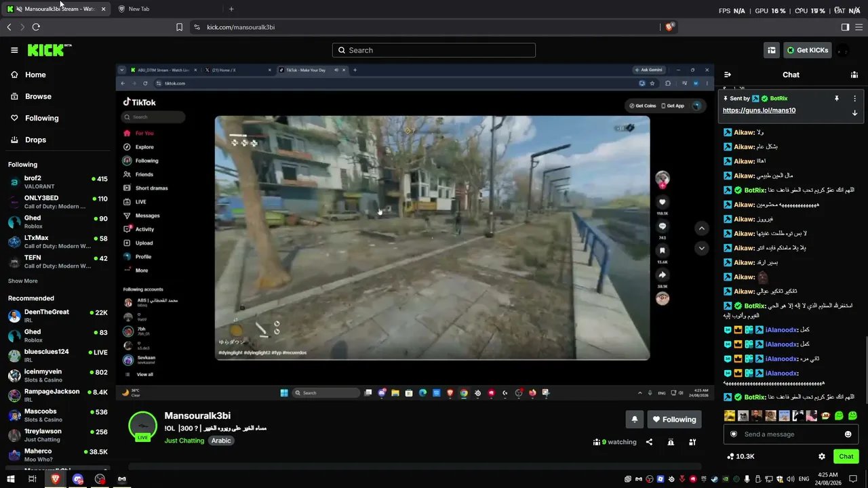View the 10.3K channel points balance
Viewport: 868px width, 488px height.
pyautogui.click(x=741, y=456)
